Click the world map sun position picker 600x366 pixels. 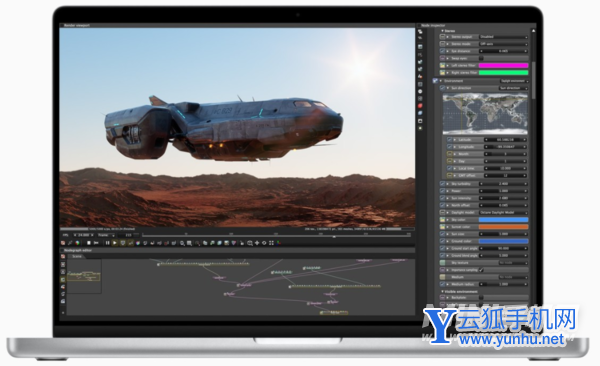coord(485,114)
